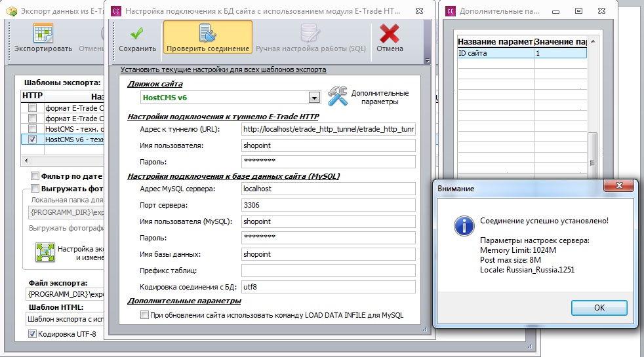Check HTTP box for first E-Trade format row
Screen dimensions: 644x357
(x=32, y=108)
